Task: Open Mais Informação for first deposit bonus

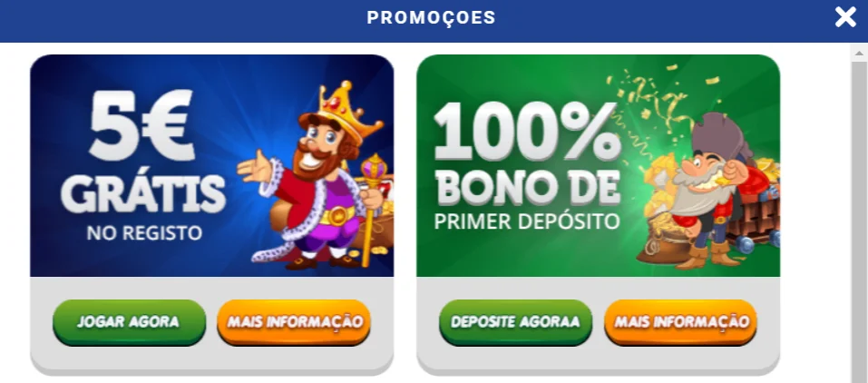Action: (x=680, y=322)
